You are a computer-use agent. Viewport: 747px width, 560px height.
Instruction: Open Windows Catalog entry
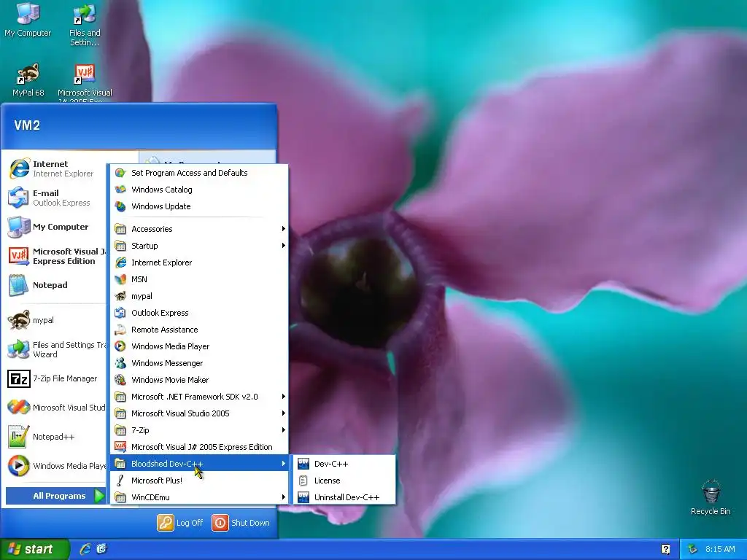click(198, 190)
